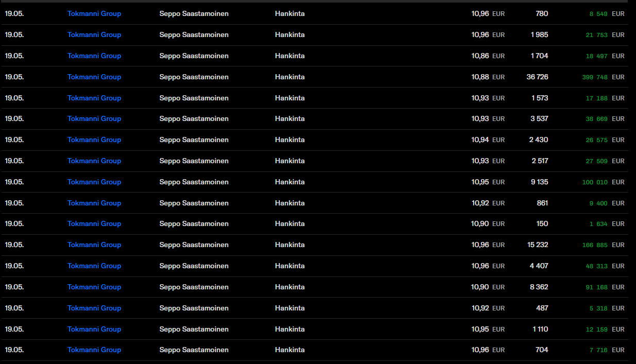Open Tokmanni Group link in the 8 362 shares row
The width and height of the screenshot is (636, 364).
coord(94,287)
